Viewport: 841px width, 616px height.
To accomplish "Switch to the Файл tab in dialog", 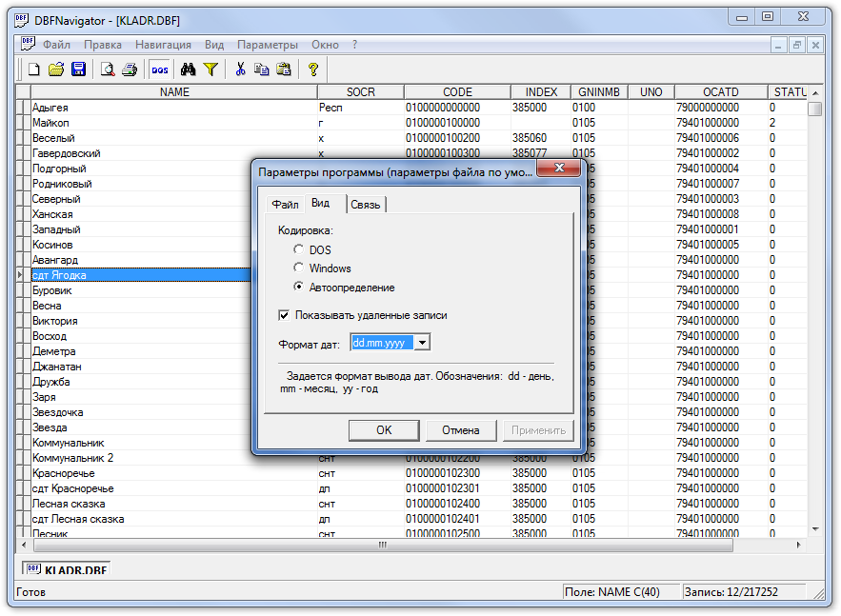I will pos(285,205).
